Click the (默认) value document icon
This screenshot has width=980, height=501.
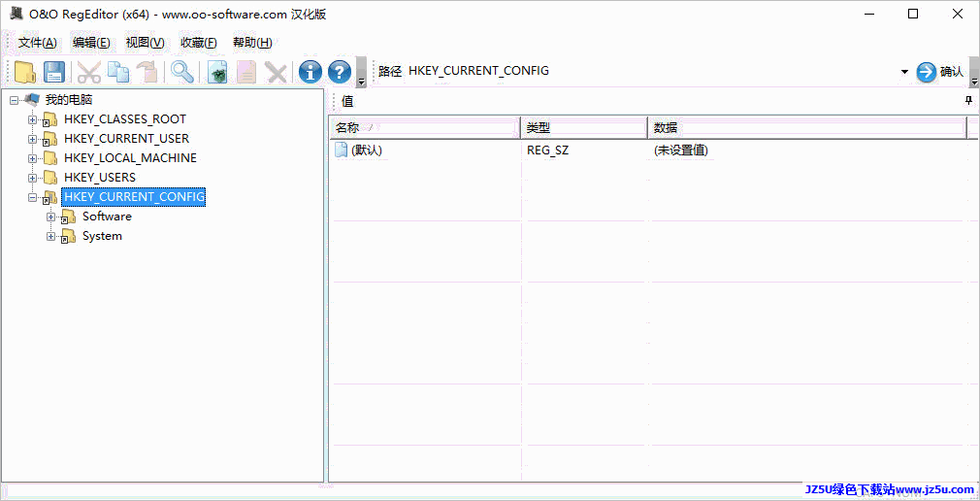341,150
